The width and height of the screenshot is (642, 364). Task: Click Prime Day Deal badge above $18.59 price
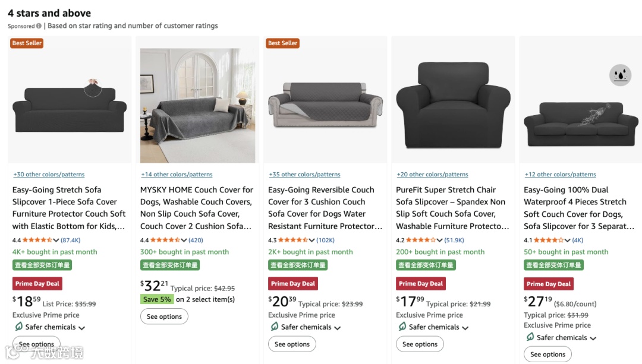click(x=37, y=283)
